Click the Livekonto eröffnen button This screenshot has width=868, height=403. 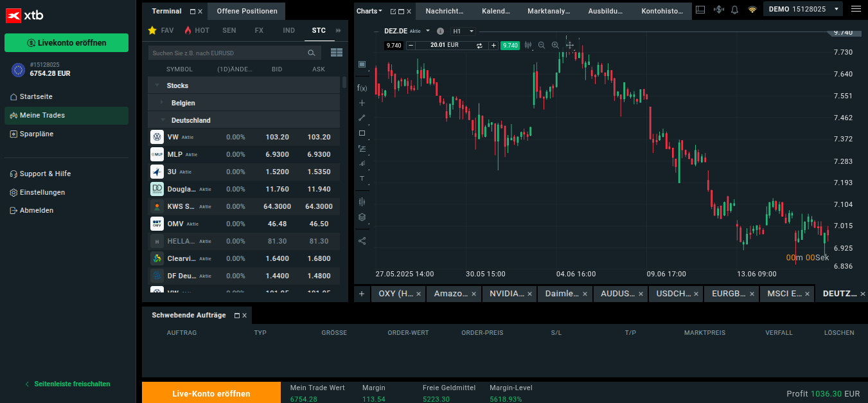click(66, 43)
